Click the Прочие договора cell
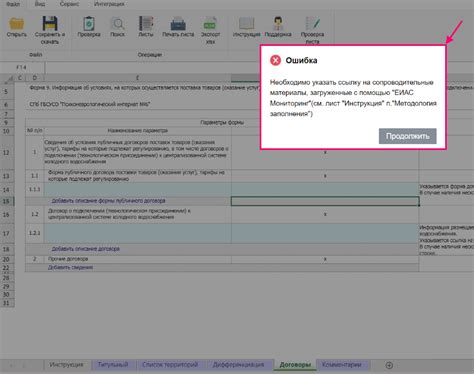 pos(137,259)
